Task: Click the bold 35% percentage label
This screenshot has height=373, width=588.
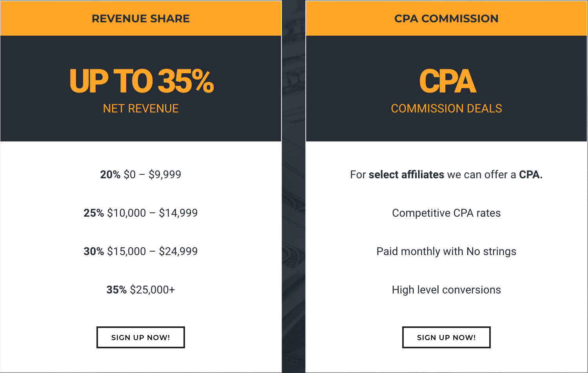Action: pyautogui.click(x=116, y=290)
